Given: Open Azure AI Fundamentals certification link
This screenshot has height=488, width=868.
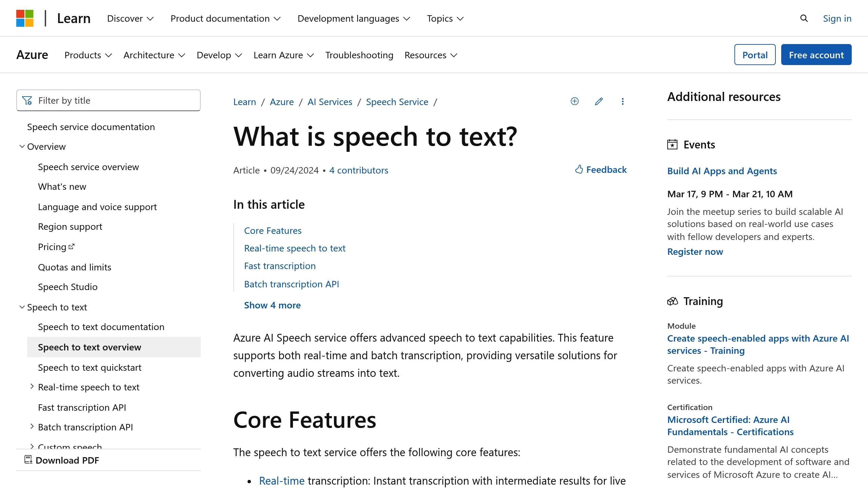Looking at the screenshot, I should 730,426.
